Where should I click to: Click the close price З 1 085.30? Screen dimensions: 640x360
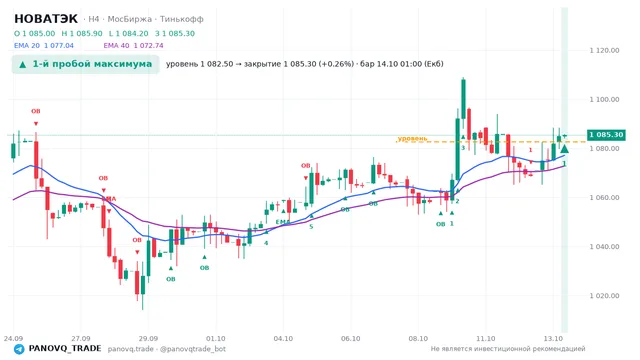click(x=175, y=33)
